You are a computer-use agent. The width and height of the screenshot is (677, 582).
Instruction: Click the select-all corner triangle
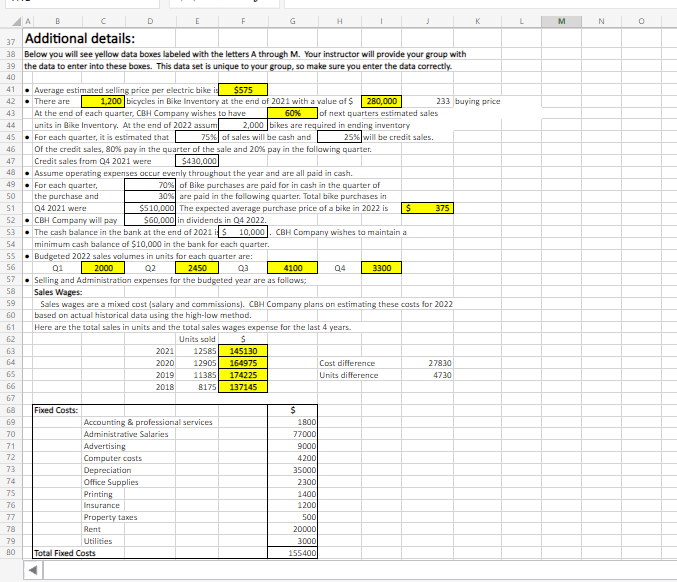point(16,22)
